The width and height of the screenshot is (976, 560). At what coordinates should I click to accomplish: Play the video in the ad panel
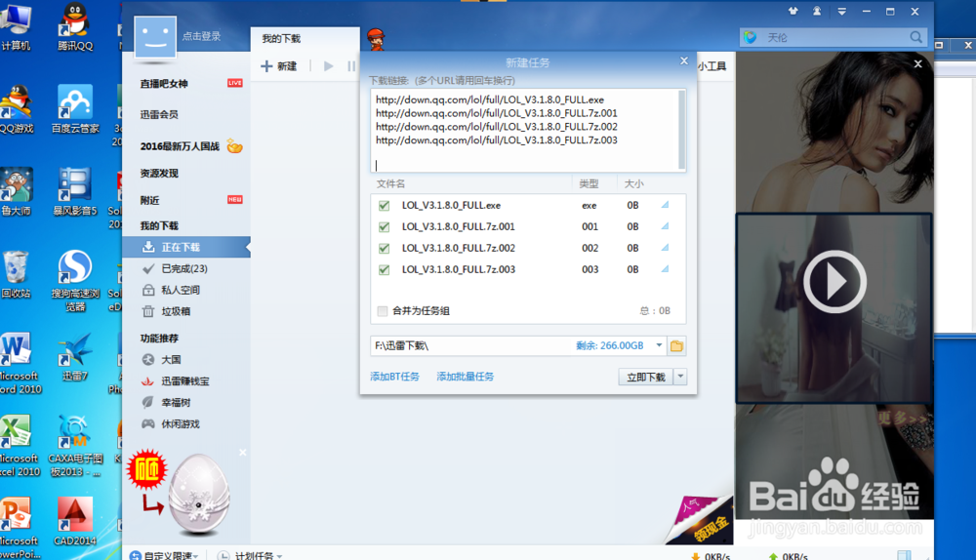tap(834, 282)
